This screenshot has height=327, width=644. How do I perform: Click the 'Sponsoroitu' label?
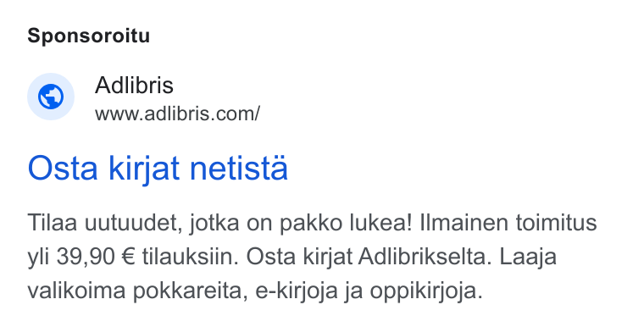pyautogui.click(x=89, y=36)
